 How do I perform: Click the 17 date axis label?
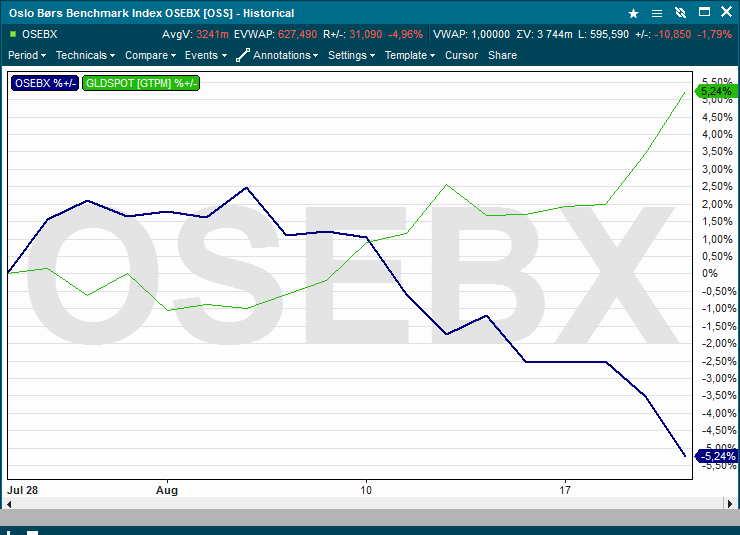pos(565,490)
